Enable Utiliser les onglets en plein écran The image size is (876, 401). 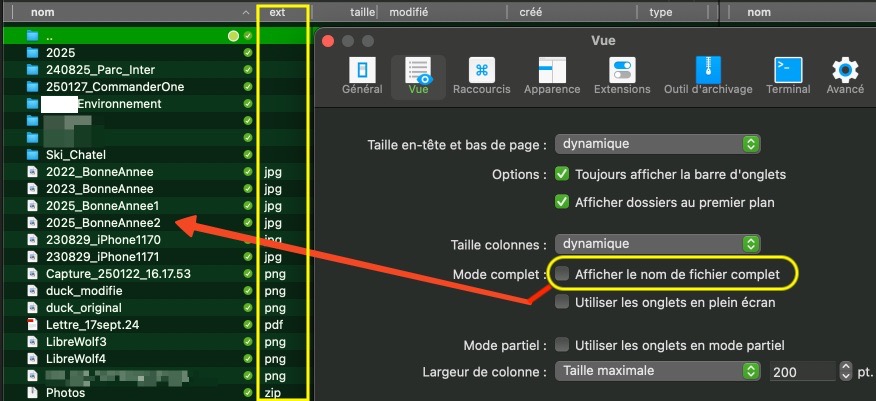coord(562,302)
